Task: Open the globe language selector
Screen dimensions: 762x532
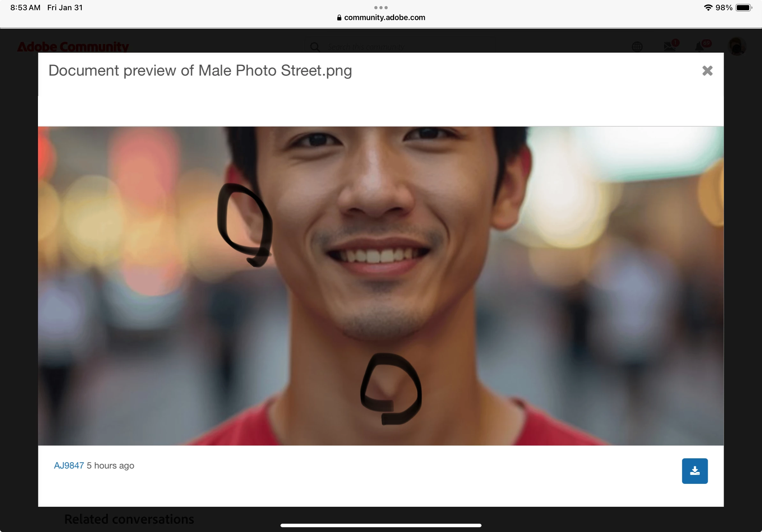Action: [x=637, y=47]
